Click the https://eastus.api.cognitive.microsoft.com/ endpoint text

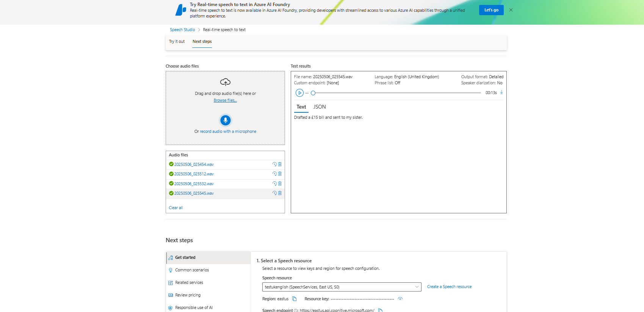click(337, 310)
